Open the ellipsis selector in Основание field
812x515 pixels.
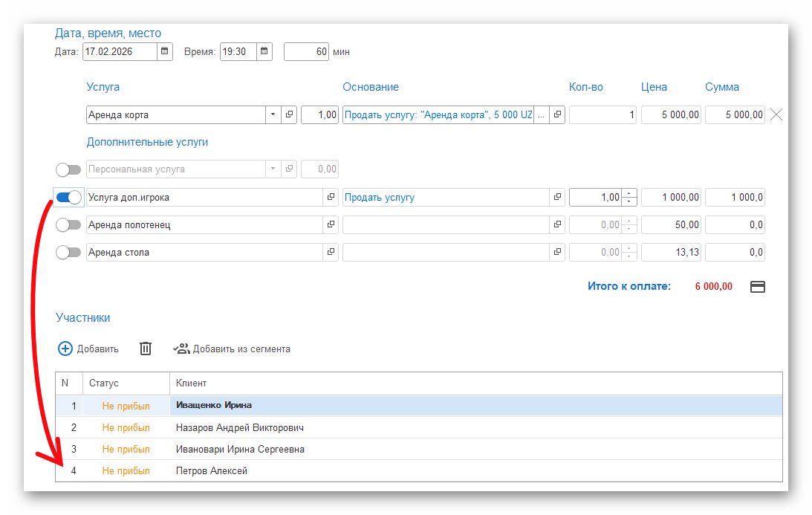click(541, 115)
